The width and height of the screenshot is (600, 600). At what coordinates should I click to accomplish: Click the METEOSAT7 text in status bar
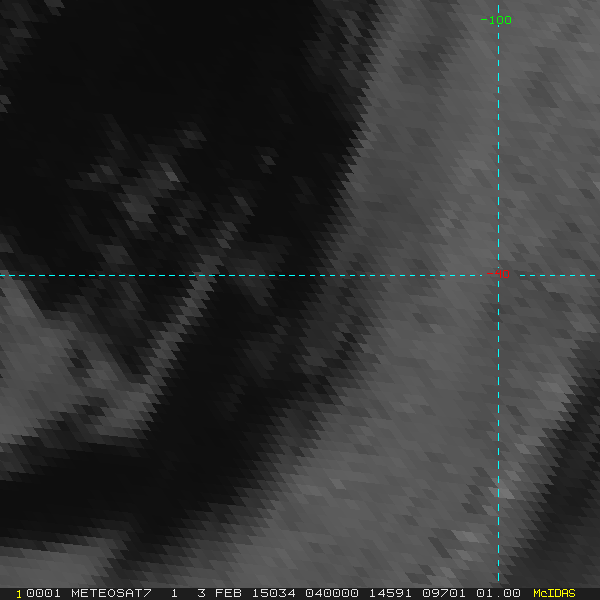(x=111, y=593)
